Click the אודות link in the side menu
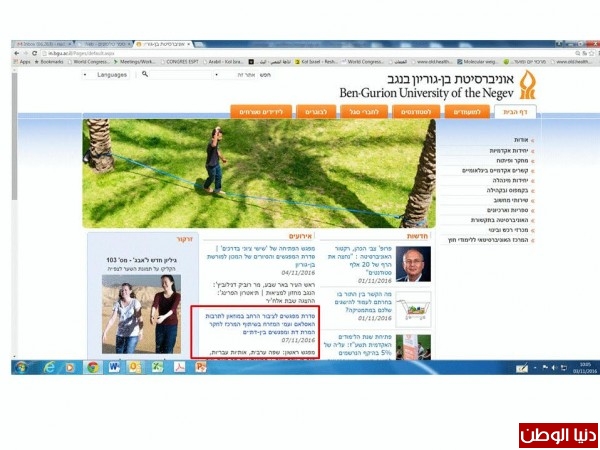 click(x=521, y=139)
